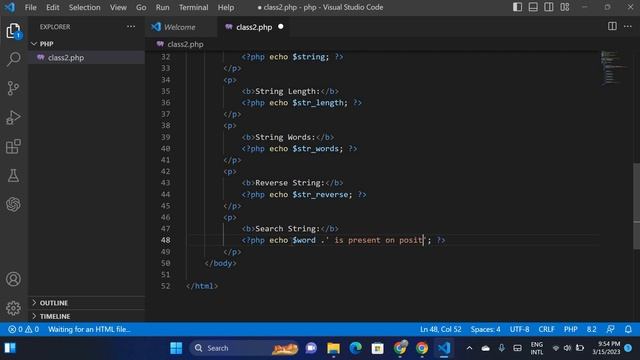Viewport: 640px width, 360px height.
Task: Open the ChatGPT extension view
Action: click(13, 204)
